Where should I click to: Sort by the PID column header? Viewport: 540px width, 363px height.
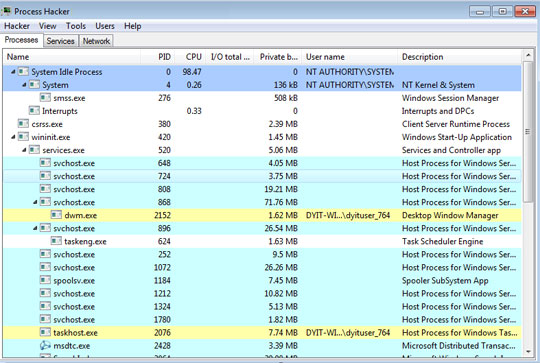tap(157, 57)
